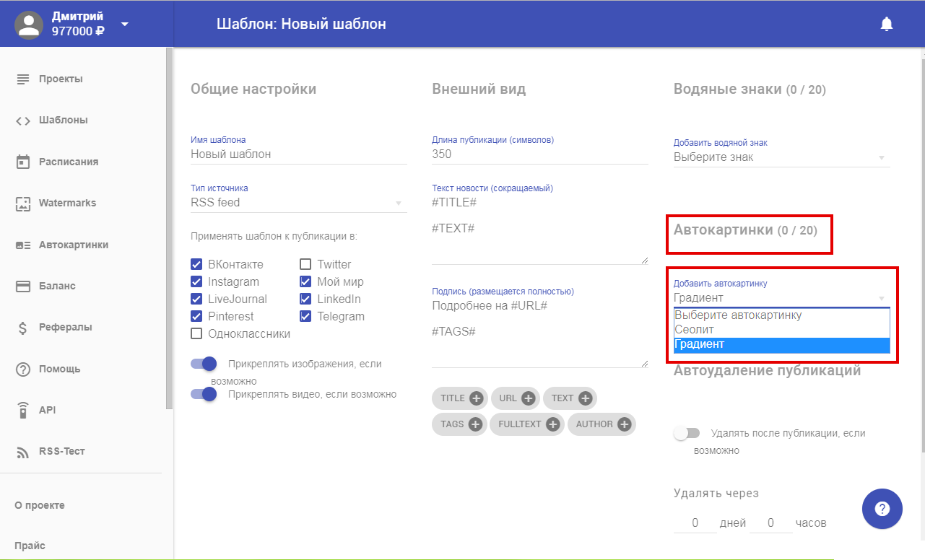Go to Баланс in the sidebar
The height and width of the screenshot is (560, 925).
click(x=57, y=286)
